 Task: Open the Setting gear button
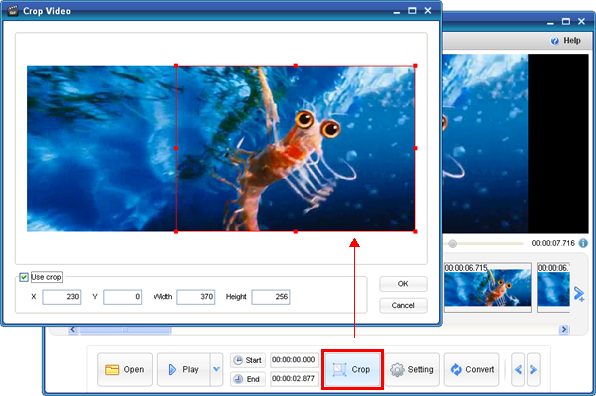coord(412,369)
